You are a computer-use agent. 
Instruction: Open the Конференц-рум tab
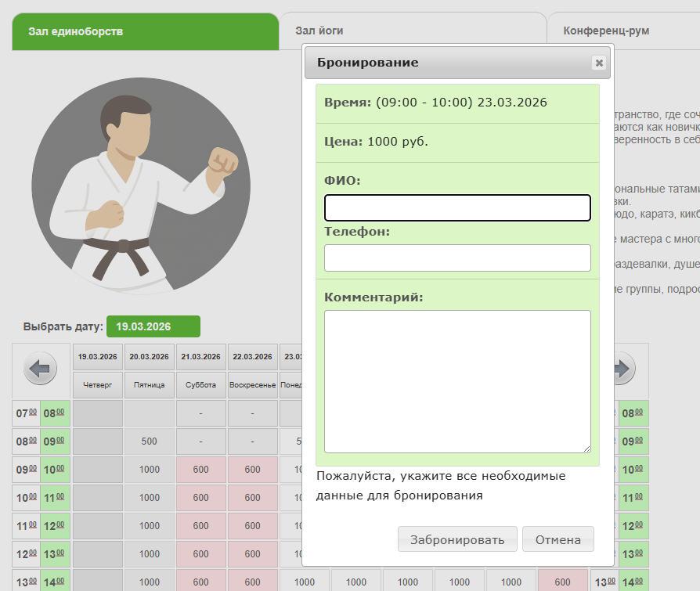click(624, 31)
